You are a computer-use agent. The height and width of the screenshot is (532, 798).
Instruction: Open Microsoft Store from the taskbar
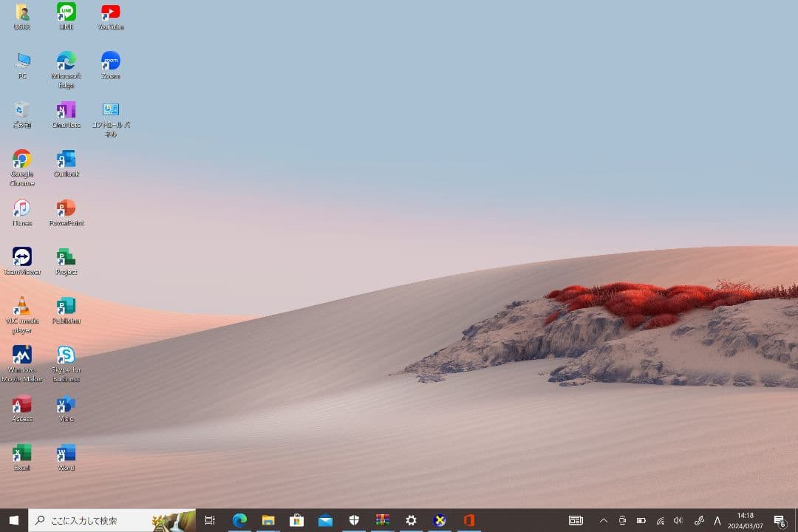pos(297,520)
